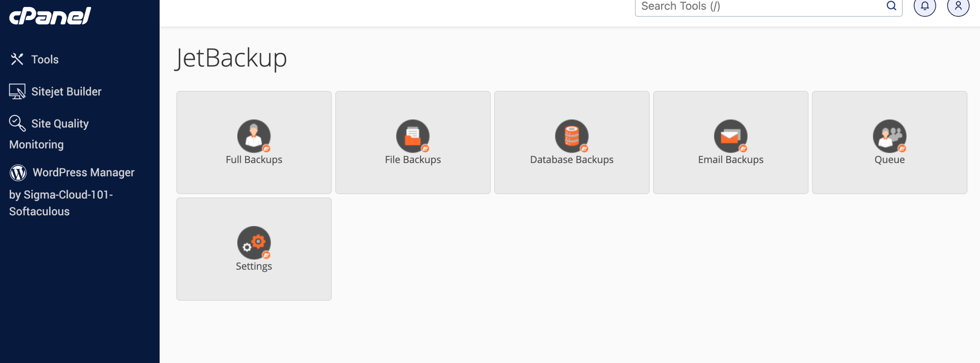Open Sitejet Builder from the sidebar
The image size is (980, 363).
66,91
